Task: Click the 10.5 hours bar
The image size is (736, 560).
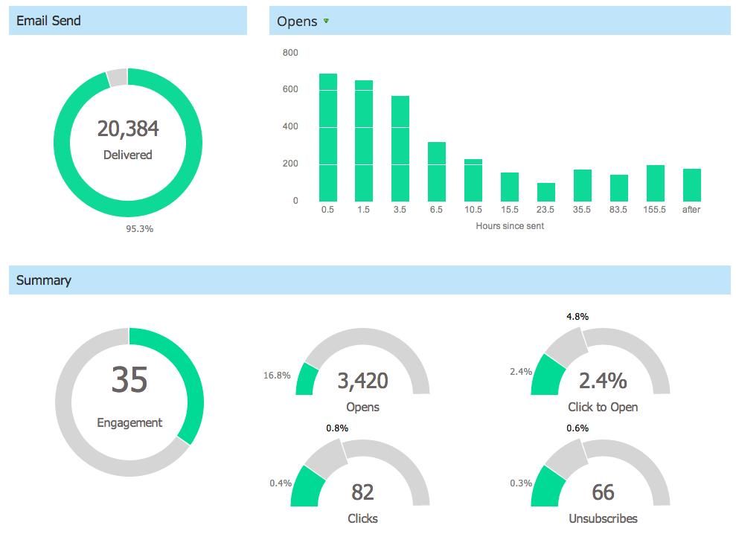Action: (473, 180)
